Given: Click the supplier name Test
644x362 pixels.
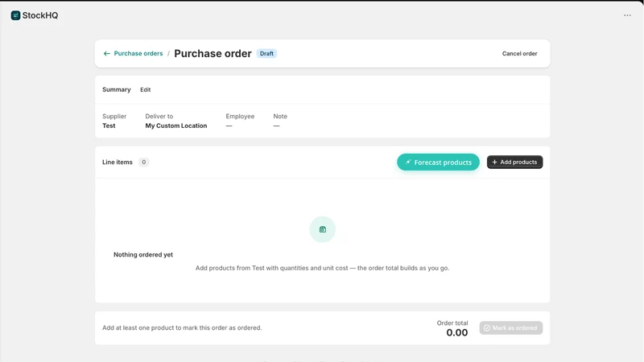Looking at the screenshot, I should [x=109, y=125].
